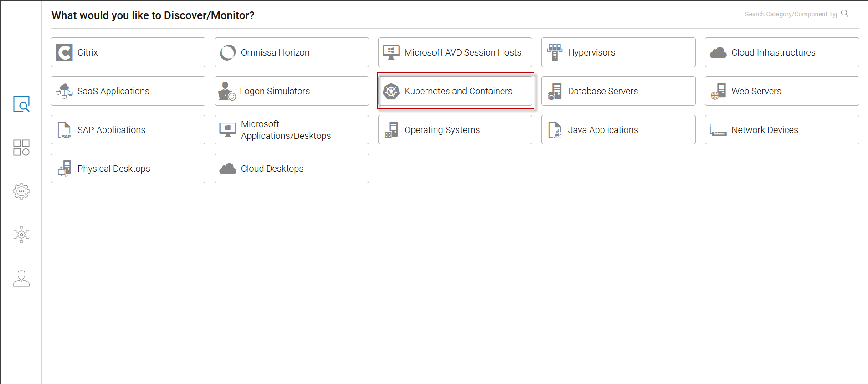Click the SaaS Applications cloud network icon
The image size is (868, 384).
pyautogui.click(x=64, y=91)
